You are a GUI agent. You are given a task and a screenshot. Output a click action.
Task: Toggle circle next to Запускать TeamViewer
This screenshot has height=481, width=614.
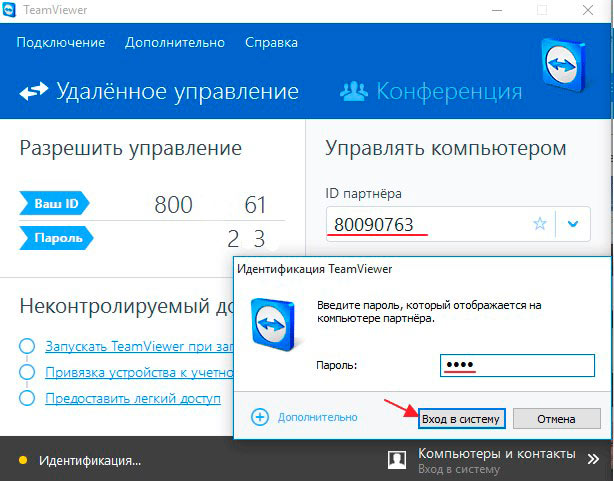tap(27, 346)
